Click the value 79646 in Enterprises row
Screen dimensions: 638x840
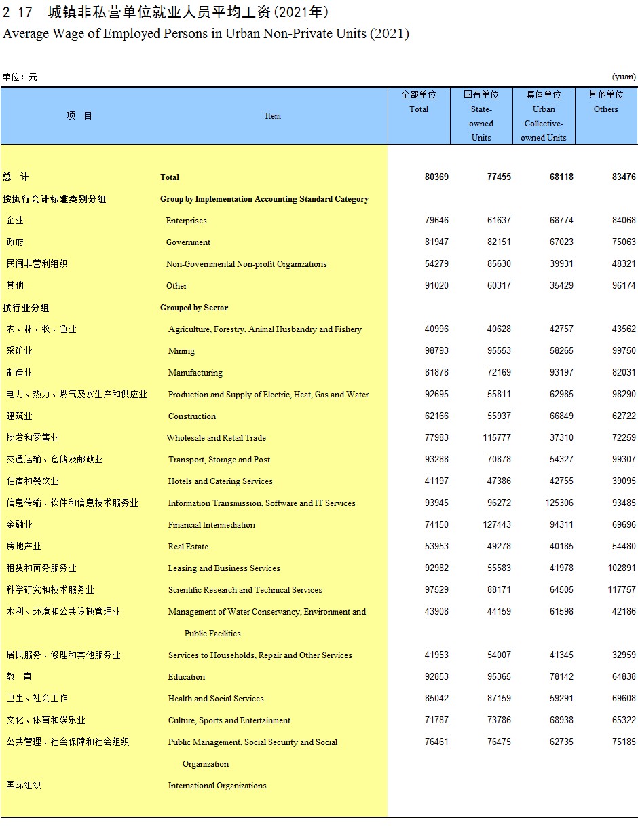pyautogui.click(x=436, y=221)
